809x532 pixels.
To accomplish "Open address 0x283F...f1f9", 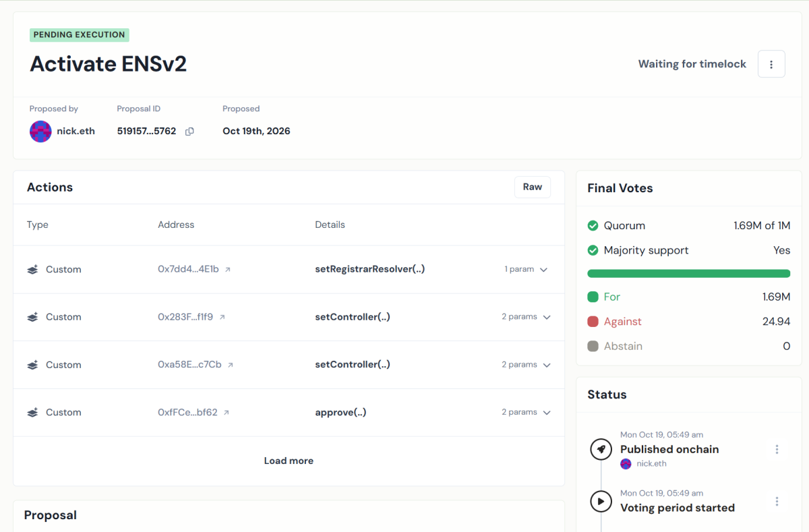I will [x=185, y=317].
